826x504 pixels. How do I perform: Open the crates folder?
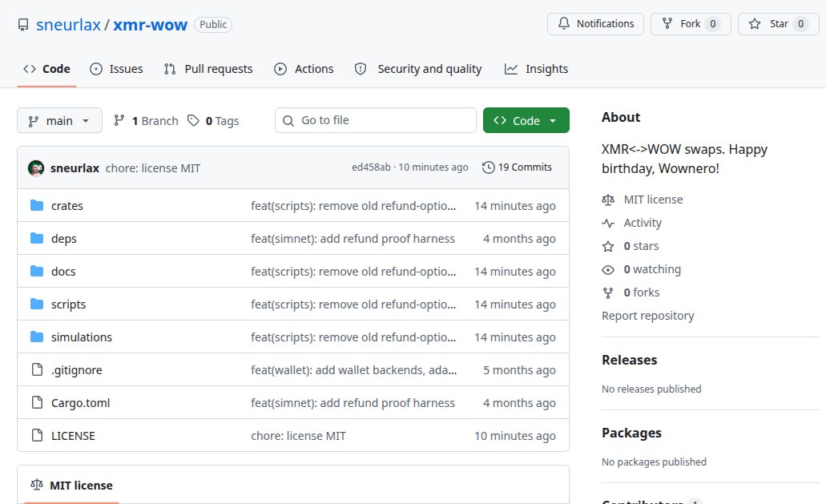pos(67,205)
